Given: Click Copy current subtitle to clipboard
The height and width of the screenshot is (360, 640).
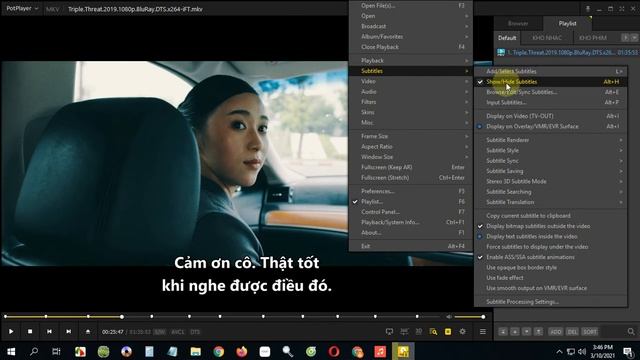Looking at the screenshot, I should (x=550, y=216).
